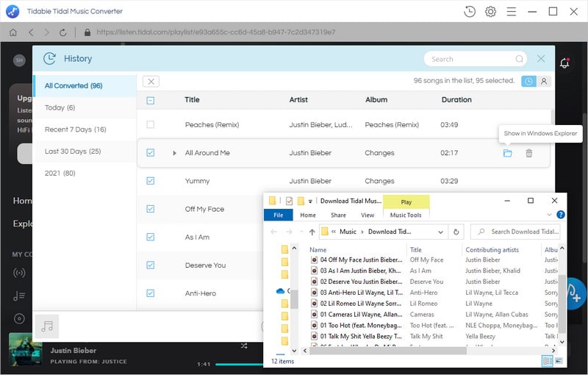Click the Tidal URL address bar
The image size is (588, 375).
tap(215, 32)
